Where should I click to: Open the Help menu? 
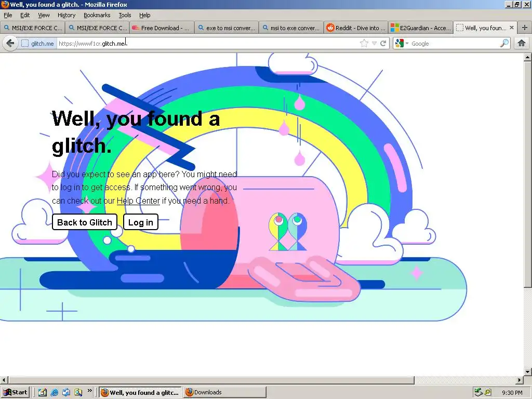(144, 15)
